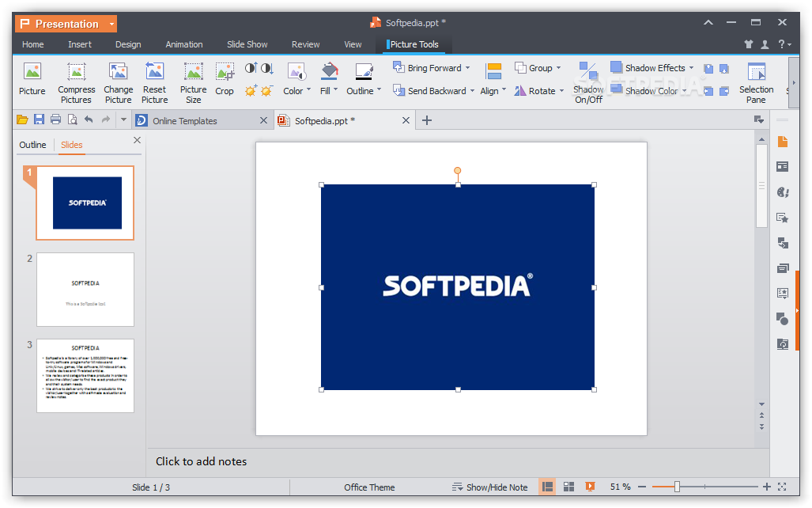Screen dimensions: 812x508
Task: Click the picture rotation handle
Action: [x=457, y=171]
